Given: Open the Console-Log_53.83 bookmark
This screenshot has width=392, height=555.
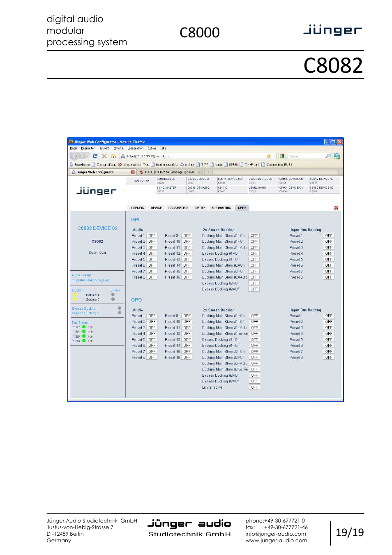Looking at the screenshot, I should tap(277, 165).
